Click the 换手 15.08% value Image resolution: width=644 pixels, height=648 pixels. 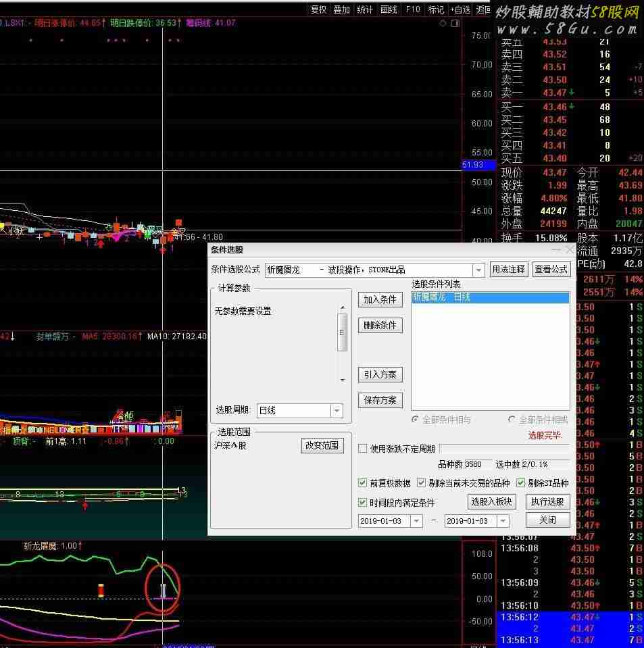point(551,239)
